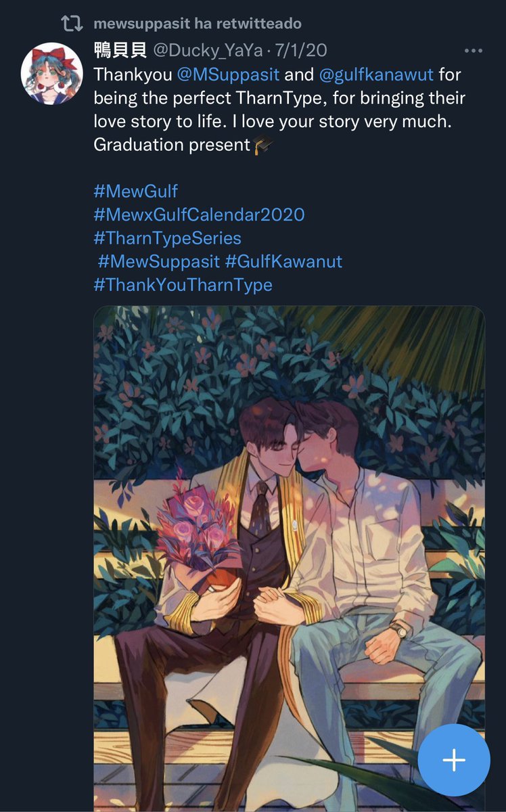Open the #MewxGulfCalendar2020 hashtag
The width and height of the screenshot is (506, 812).
pos(200,215)
